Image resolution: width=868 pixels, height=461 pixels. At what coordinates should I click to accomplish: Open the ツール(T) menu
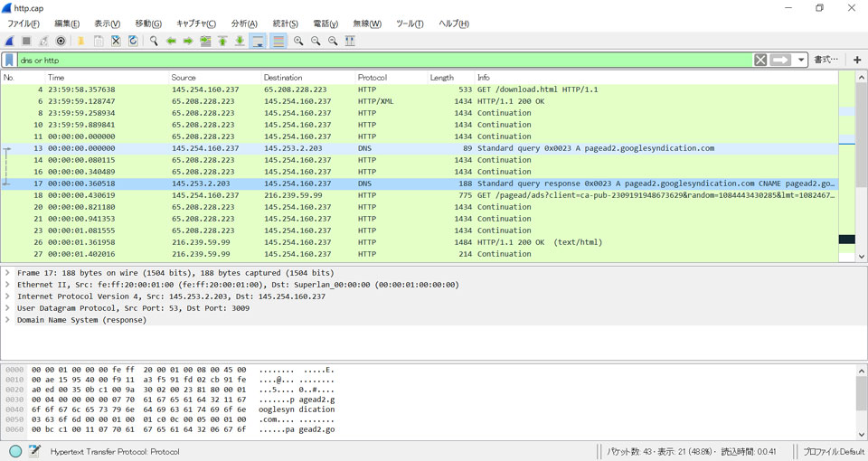pyautogui.click(x=410, y=24)
